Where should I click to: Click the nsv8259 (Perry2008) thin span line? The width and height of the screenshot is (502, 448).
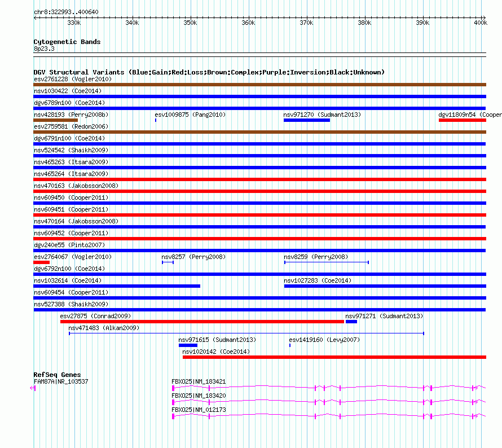[x=327, y=262]
